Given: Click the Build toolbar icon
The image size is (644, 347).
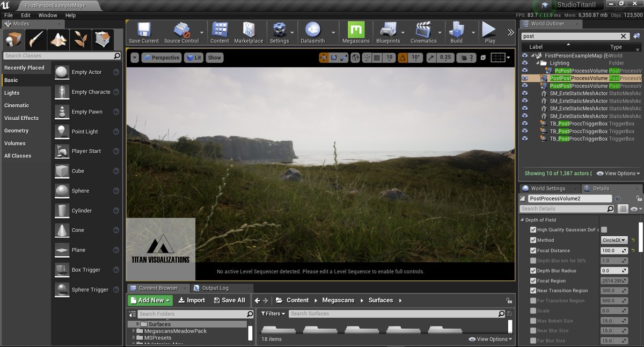Looking at the screenshot, I should 456,33.
